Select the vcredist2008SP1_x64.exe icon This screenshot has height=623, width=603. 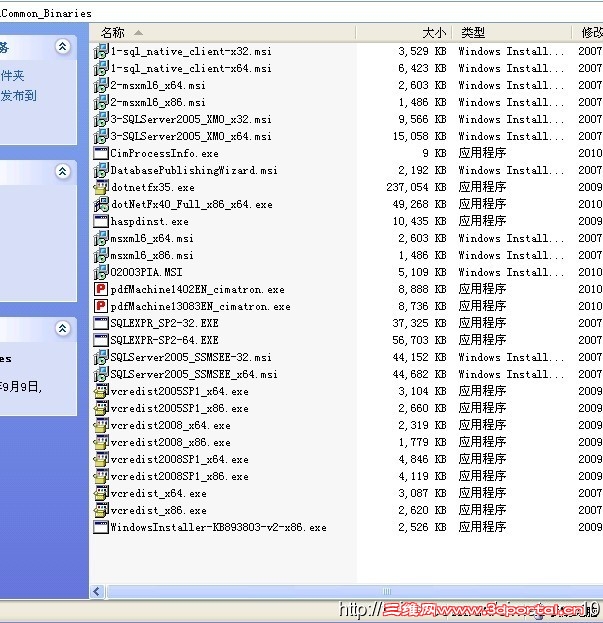tap(101, 459)
